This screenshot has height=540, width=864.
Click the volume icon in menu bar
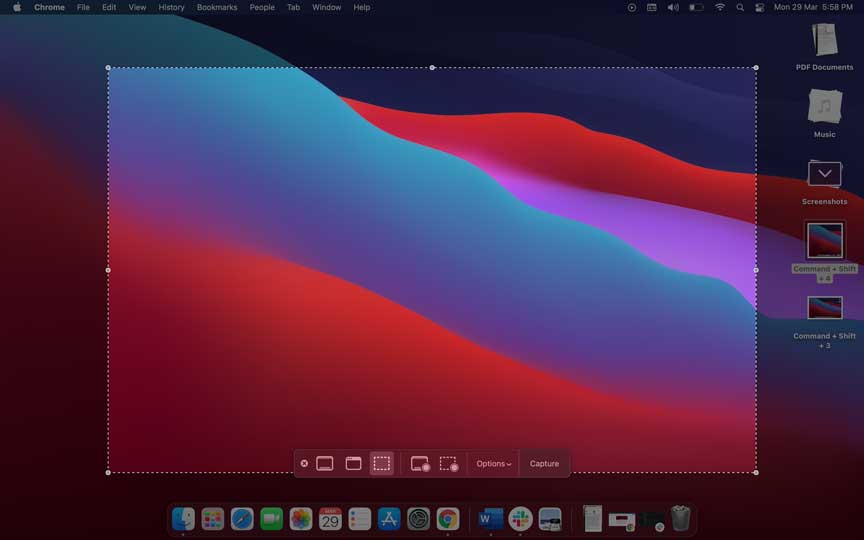[x=673, y=7]
